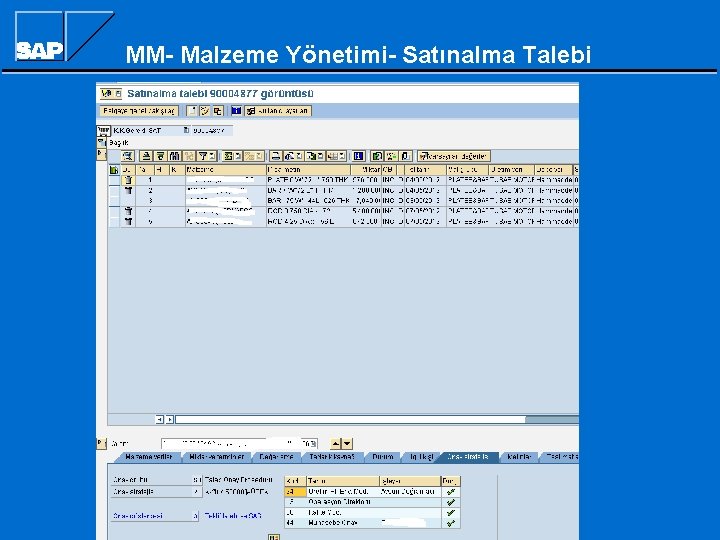Select the Onay stratejisi tab
The width and height of the screenshot is (720, 540).
coord(467,457)
